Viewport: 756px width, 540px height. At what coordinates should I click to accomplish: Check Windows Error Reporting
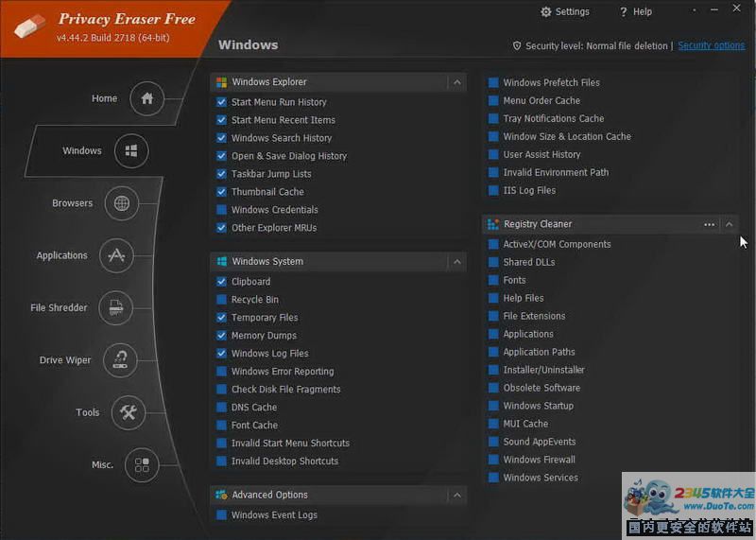click(x=221, y=372)
